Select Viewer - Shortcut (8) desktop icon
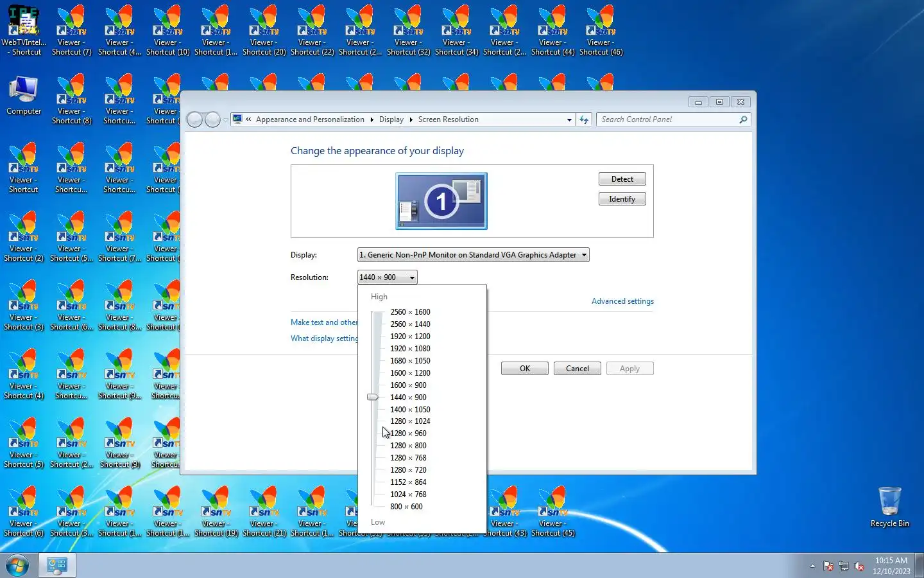Screen dimensions: 924x578 [71, 99]
